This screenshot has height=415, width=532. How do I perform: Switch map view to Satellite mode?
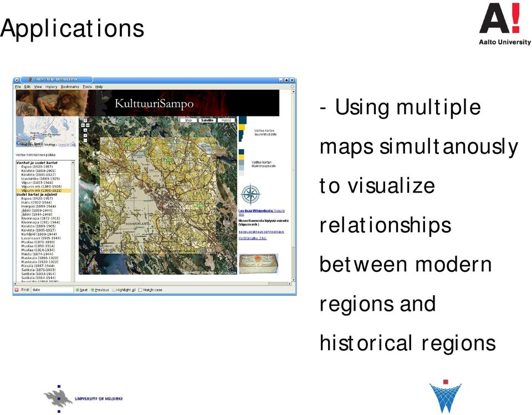point(207,120)
